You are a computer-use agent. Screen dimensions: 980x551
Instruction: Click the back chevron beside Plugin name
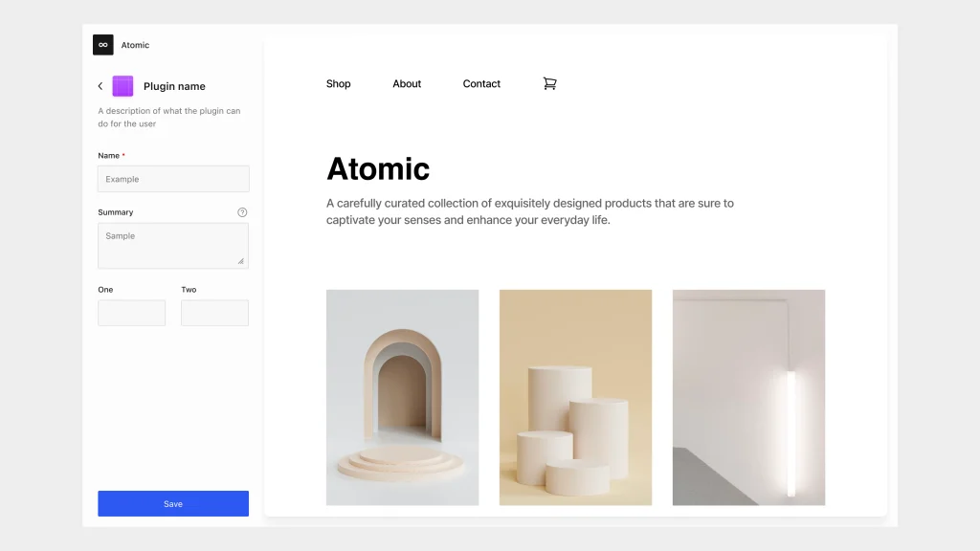coord(100,85)
